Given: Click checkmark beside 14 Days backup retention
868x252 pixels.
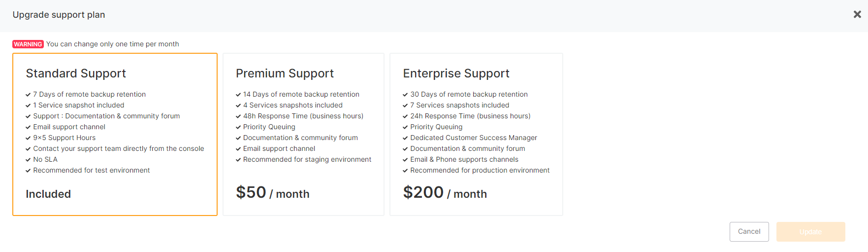Looking at the screenshot, I should point(238,95).
